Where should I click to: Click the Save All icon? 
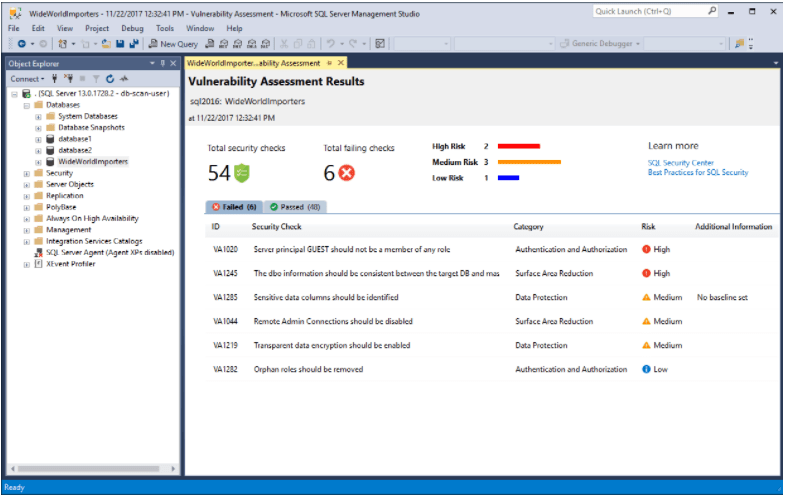tap(133, 44)
